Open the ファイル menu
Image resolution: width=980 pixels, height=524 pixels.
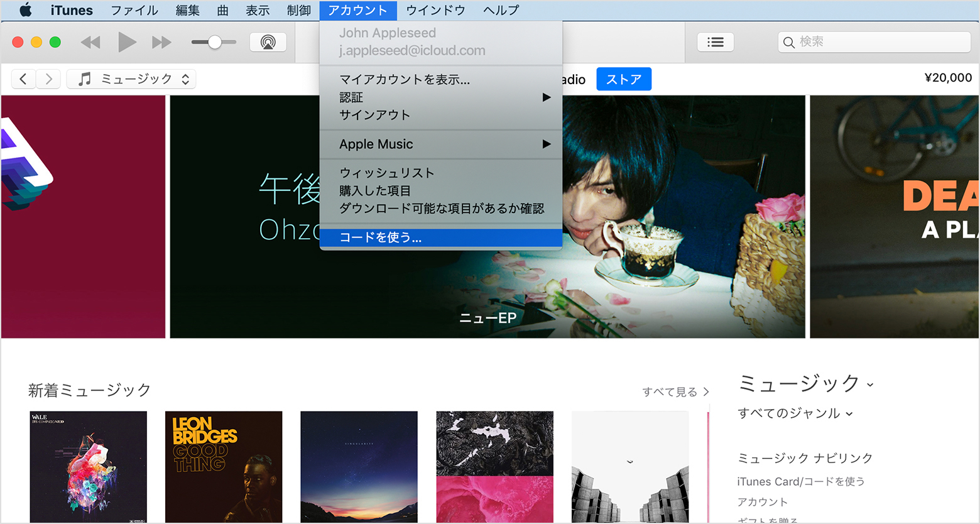(x=134, y=10)
